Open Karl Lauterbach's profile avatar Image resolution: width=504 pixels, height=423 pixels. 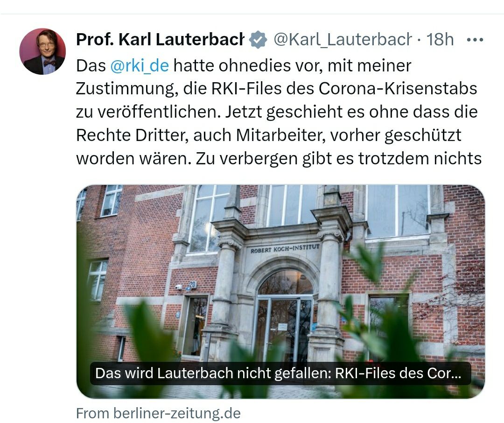click(x=42, y=51)
